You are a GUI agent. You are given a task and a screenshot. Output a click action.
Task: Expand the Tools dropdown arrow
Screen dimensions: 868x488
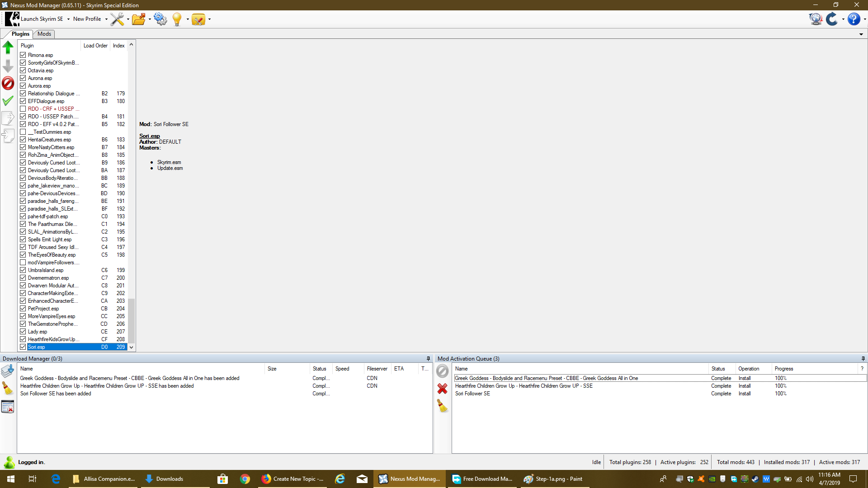[128, 19]
